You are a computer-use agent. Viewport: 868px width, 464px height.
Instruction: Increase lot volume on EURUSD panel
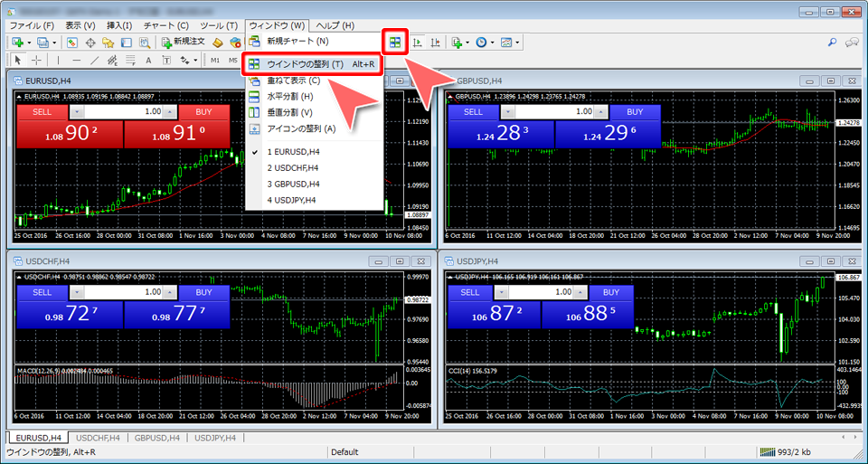(x=171, y=111)
